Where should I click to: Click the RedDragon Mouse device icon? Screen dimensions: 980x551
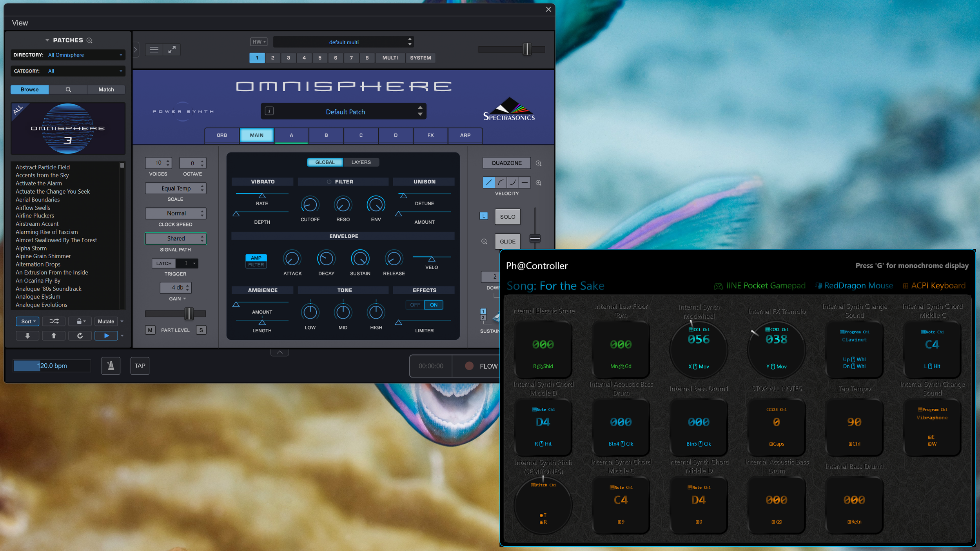click(818, 286)
